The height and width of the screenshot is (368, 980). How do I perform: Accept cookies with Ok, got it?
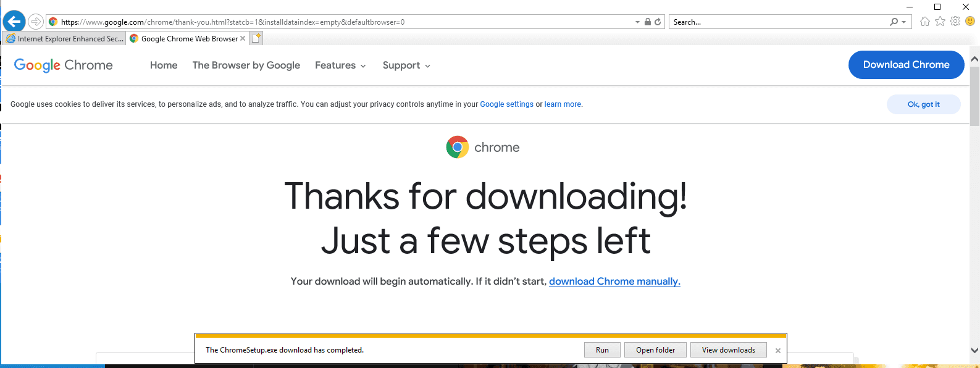tap(923, 104)
